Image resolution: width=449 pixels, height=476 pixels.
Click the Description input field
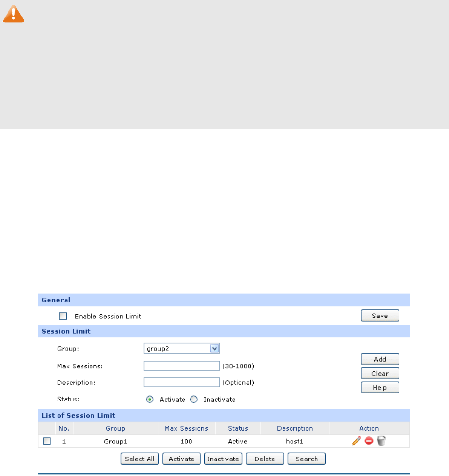[x=182, y=382]
